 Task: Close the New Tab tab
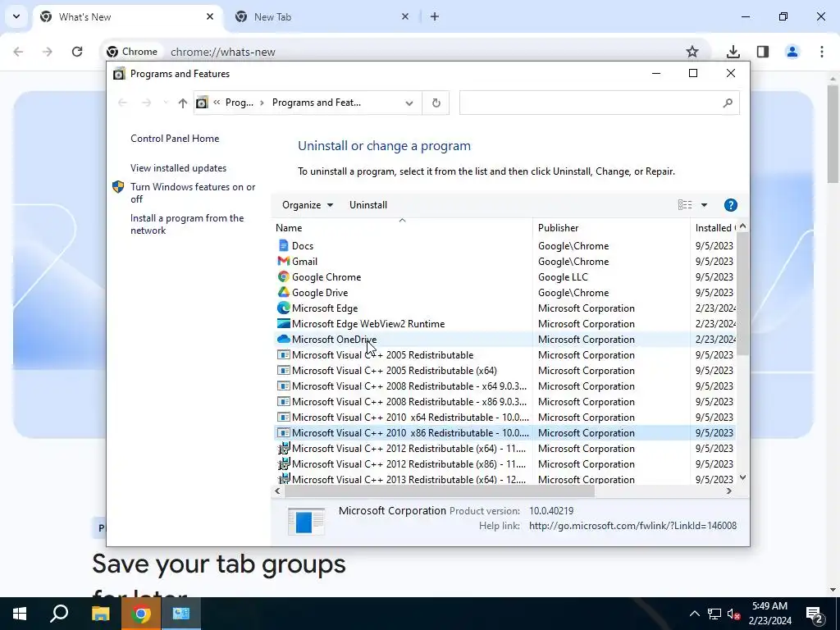pos(405,16)
